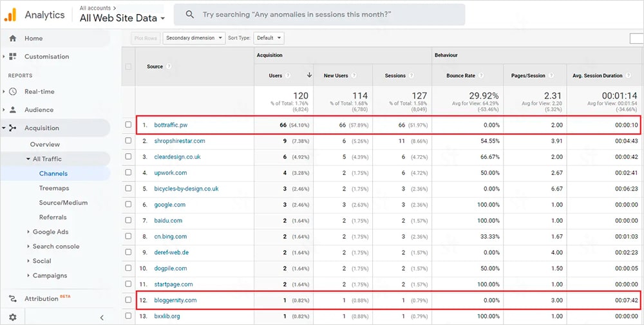Open the Referrals report
The width and height of the screenshot is (644, 325).
[x=53, y=217]
